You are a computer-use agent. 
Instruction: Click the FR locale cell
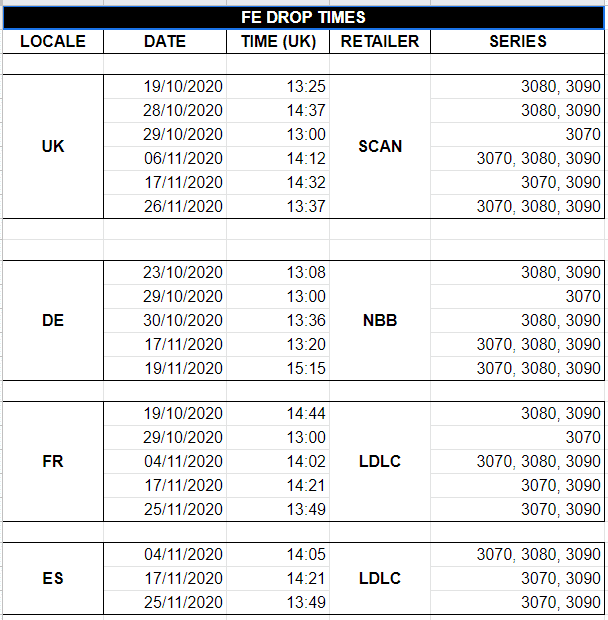coord(53,462)
